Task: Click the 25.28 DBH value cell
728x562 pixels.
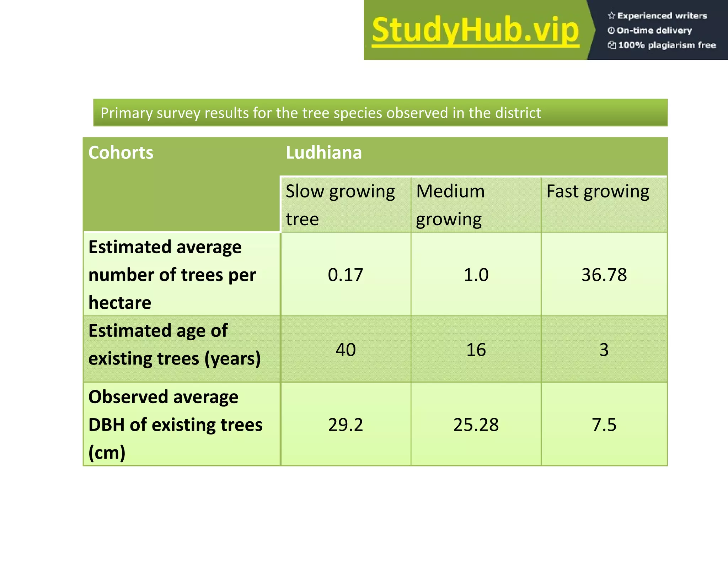Action: 476,424
